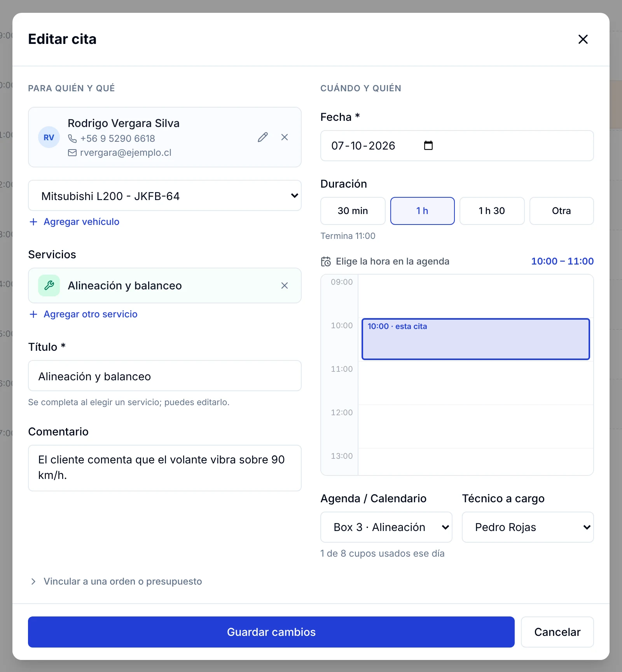
Task: Click the plus icon beside Agregar vehículo
Action: coord(33,222)
